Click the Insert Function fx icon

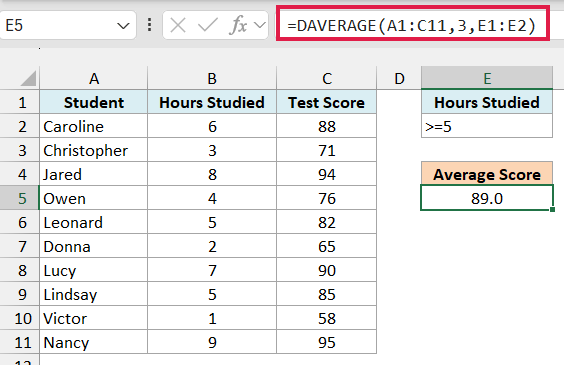[x=238, y=26]
